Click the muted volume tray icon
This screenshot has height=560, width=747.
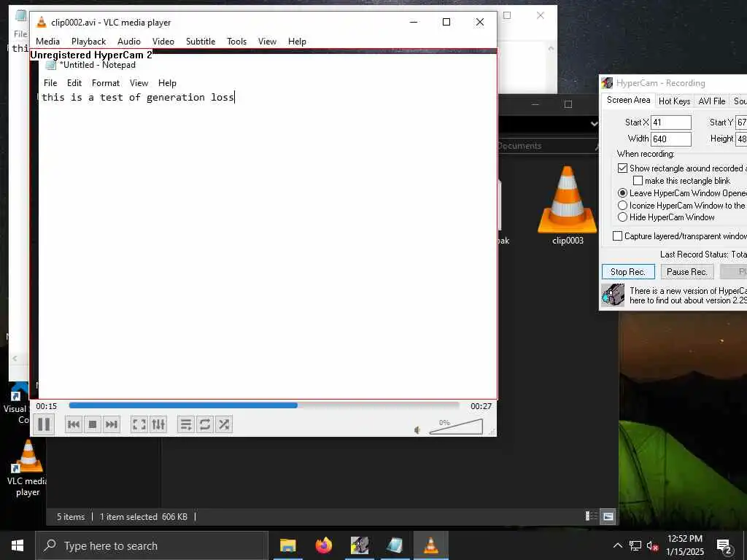(653, 545)
